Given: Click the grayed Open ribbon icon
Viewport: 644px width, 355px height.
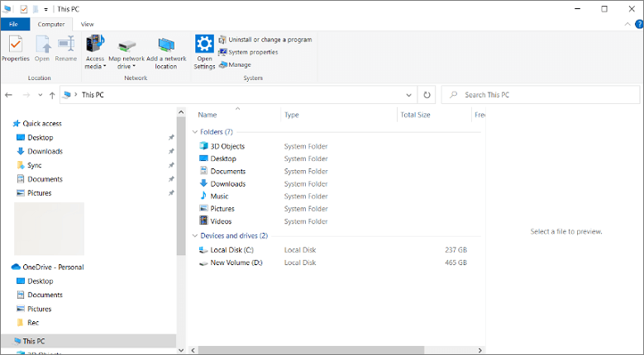Looking at the screenshot, I should pos(42,49).
